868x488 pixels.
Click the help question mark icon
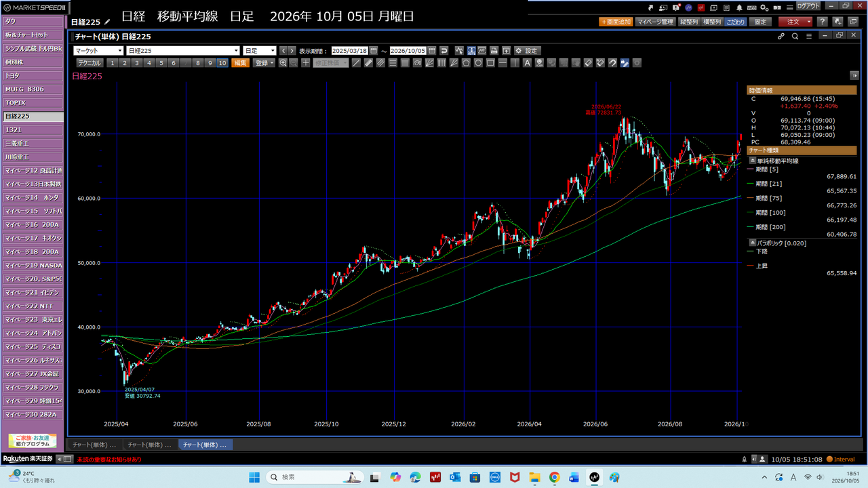tap(822, 22)
